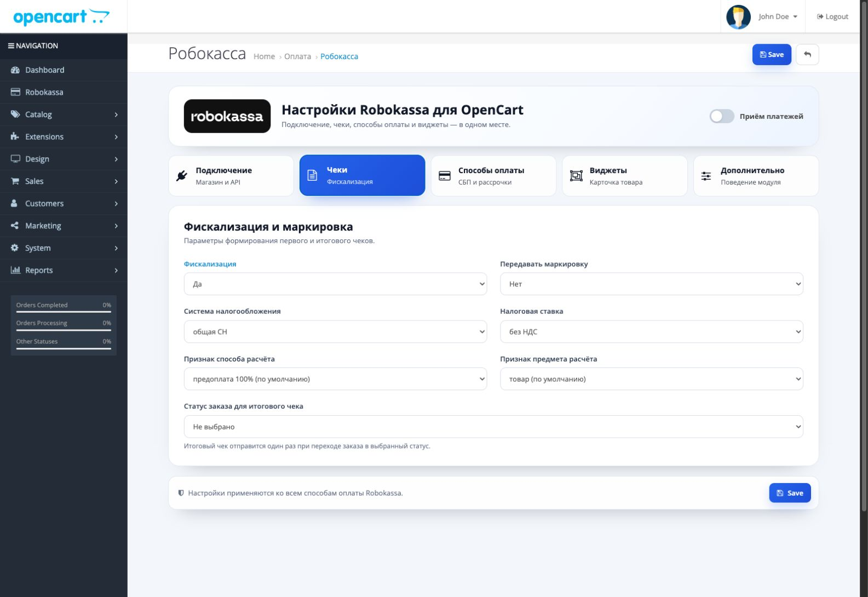This screenshot has width=868, height=597.
Task: Toggle the Приём платежей switch
Action: (722, 116)
